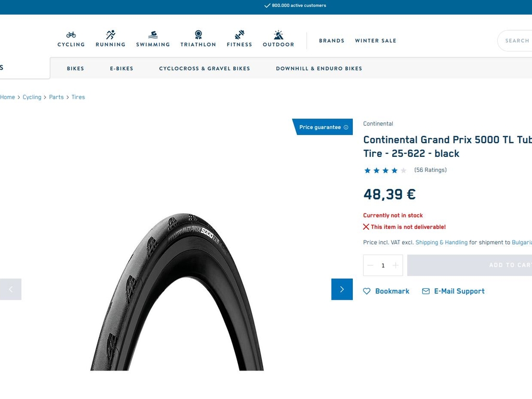Open the Running category icon
The height and width of the screenshot is (399, 532).
[111, 35]
